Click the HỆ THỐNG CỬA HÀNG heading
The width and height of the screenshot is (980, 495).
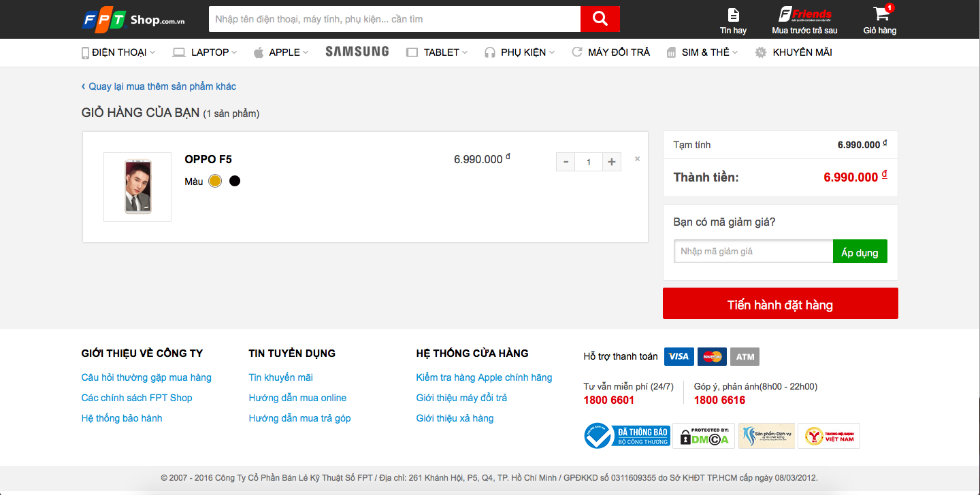[472, 354]
